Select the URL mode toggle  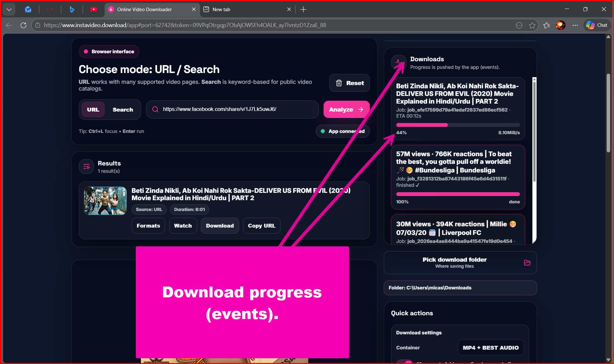click(93, 109)
